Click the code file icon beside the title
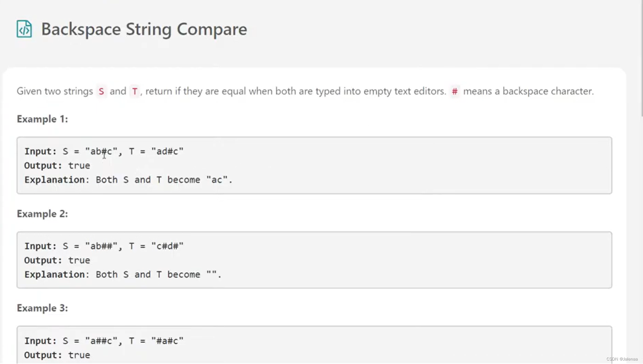The image size is (643, 364). [24, 29]
